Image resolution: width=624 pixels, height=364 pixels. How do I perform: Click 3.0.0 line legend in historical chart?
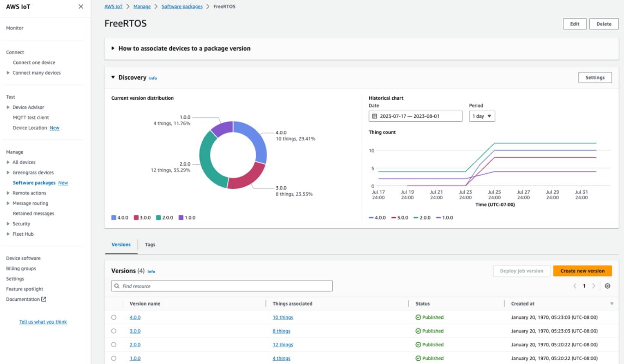coord(400,218)
